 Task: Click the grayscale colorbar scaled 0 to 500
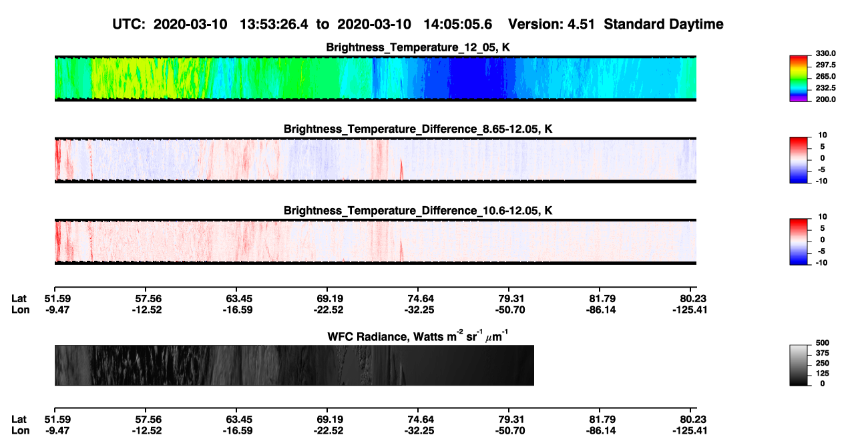click(799, 365)
